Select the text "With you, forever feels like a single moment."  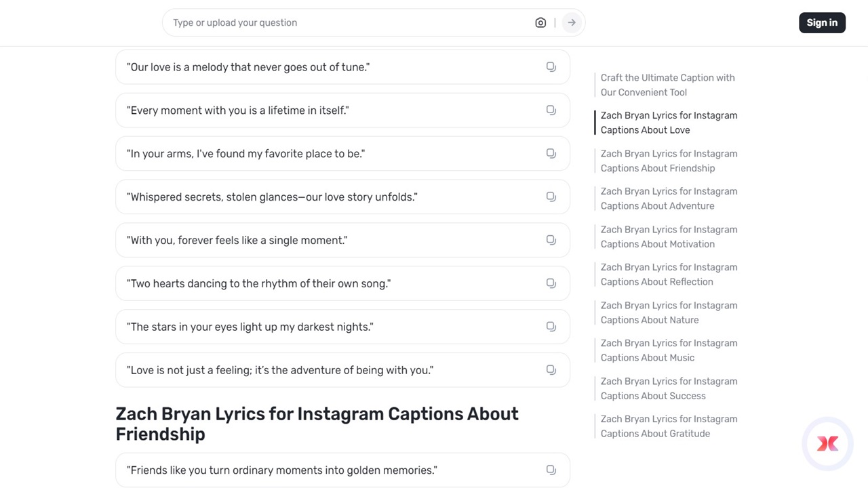[x=237, y=241]
